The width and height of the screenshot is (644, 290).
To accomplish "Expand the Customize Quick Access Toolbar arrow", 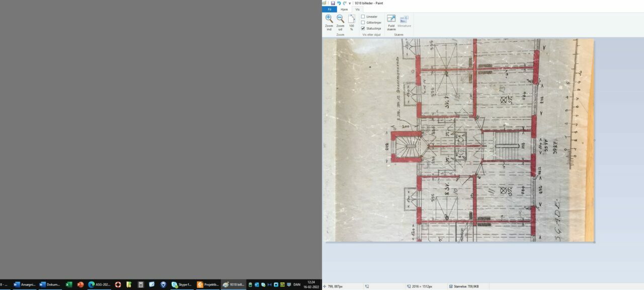I will (x=350, y=4).
